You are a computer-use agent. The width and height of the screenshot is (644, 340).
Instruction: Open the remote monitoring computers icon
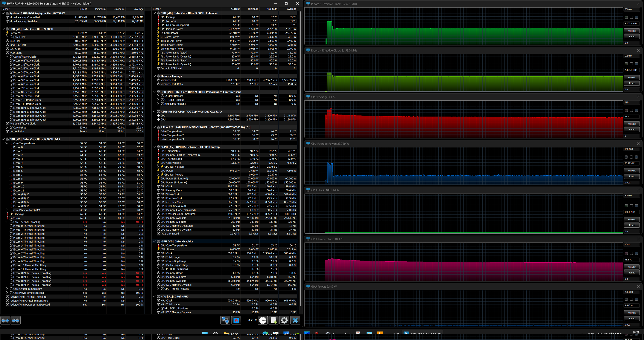click(225, 320)
